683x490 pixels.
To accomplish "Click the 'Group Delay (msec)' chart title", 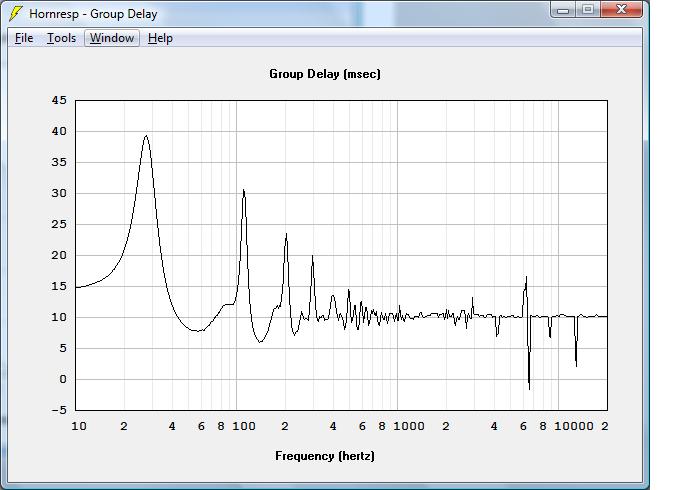I will coord(325,74).
